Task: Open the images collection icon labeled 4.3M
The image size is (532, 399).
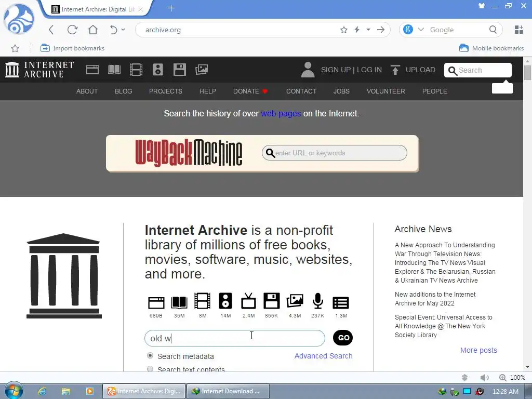Action: point(295,301)
